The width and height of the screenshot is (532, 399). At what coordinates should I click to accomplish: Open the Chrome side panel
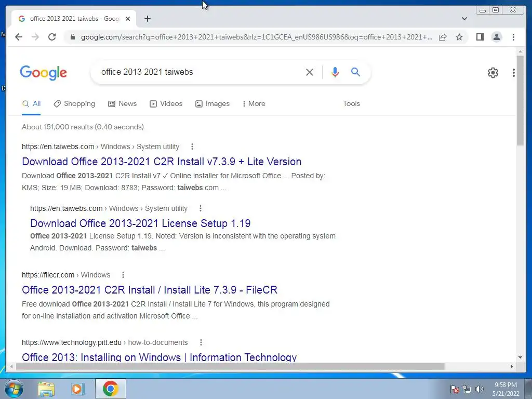480,37
